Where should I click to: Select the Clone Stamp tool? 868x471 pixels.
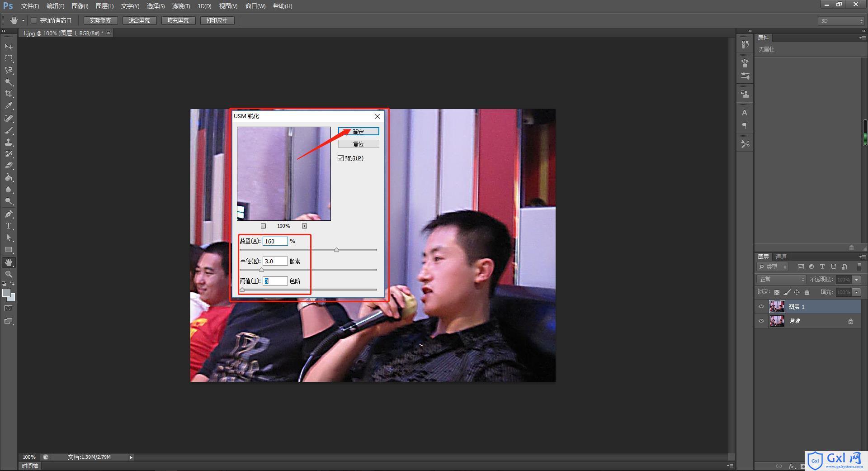[9, 142]
